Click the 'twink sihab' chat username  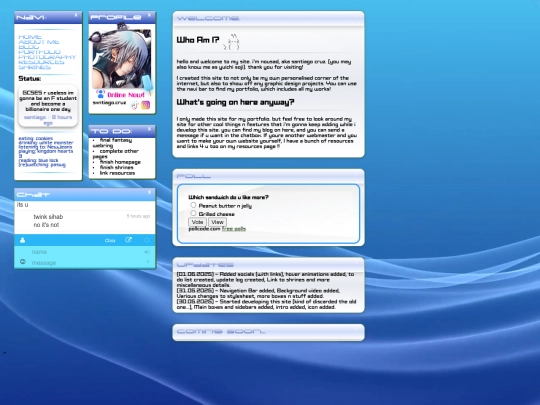coord(48,217)
